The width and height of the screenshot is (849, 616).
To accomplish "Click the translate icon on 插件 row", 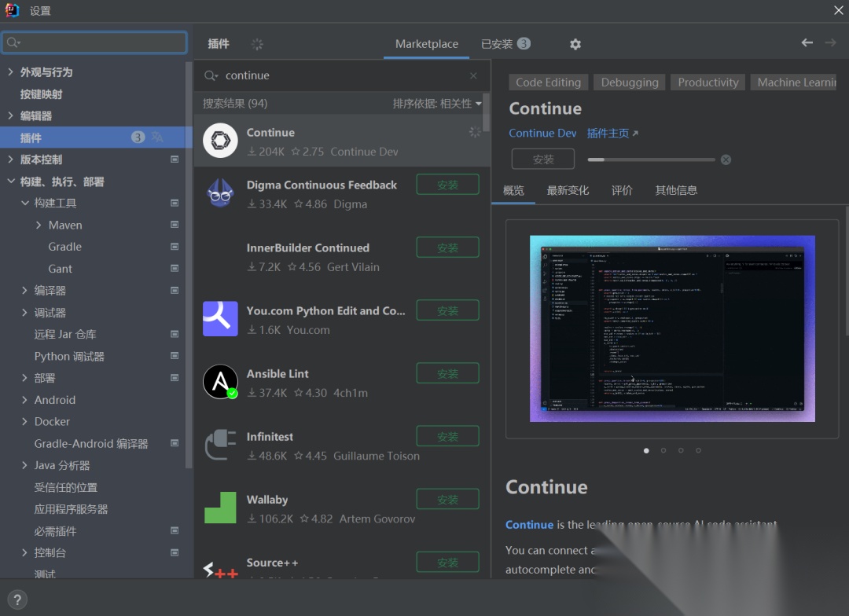I will click(x=157, y=137).
